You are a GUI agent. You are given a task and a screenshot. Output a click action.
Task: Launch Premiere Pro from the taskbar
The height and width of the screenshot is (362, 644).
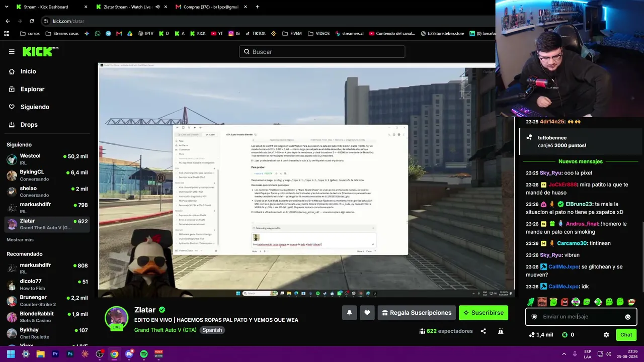click(x=55, y=354)
